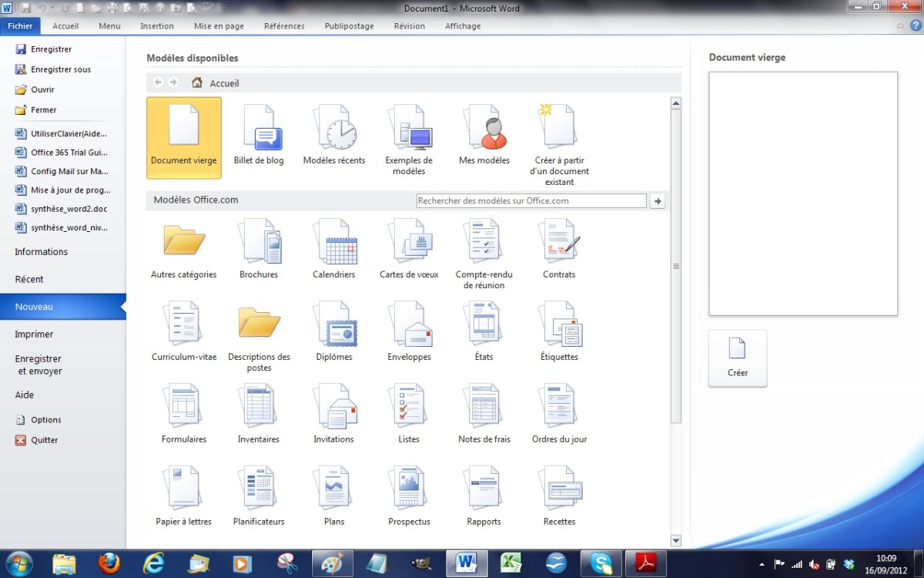Open the Formulaires template category
Image resolution: width=924 pixels, height=578 pixels.
coord(184,414)
